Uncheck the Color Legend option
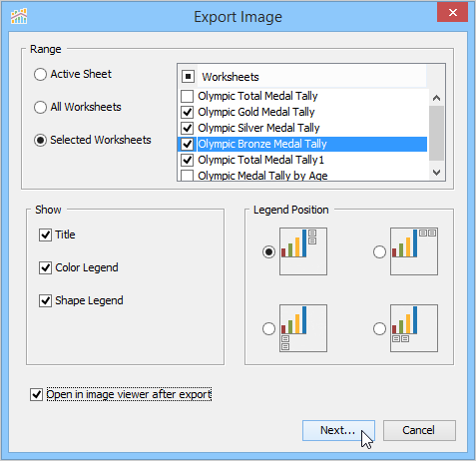Viewport: 476px width, 461px height. (45, 267)
